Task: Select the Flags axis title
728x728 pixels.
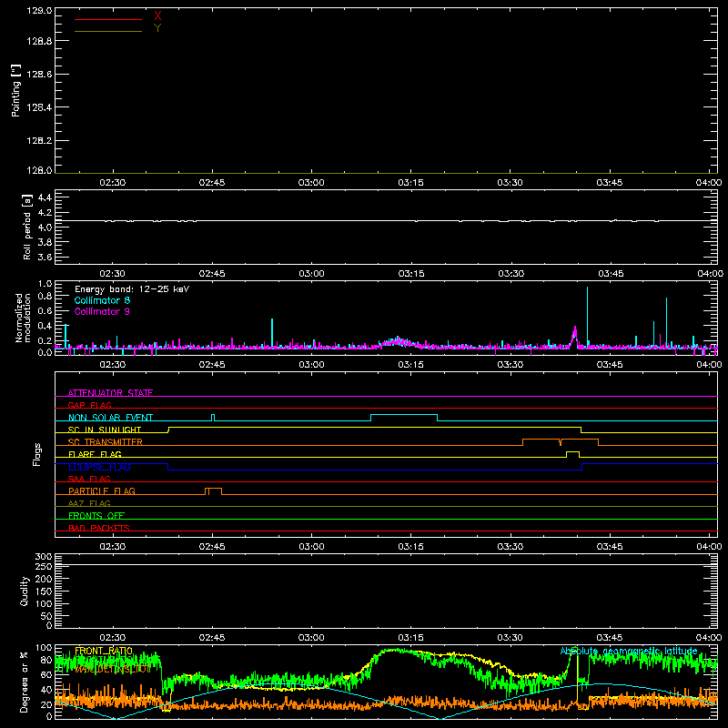Action: 37,454
